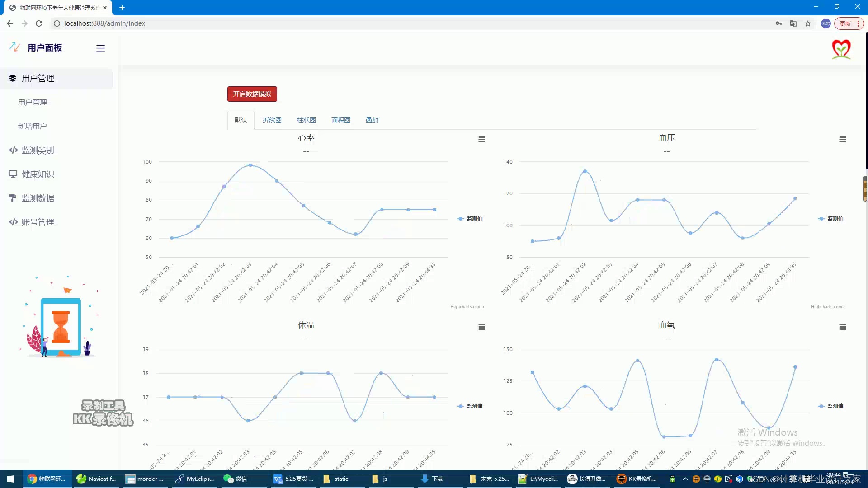Viewport: 868px width, 488px height.
Task: Hide 监测值 series in 体温 chart legend
Action: [x=474, y=406]
